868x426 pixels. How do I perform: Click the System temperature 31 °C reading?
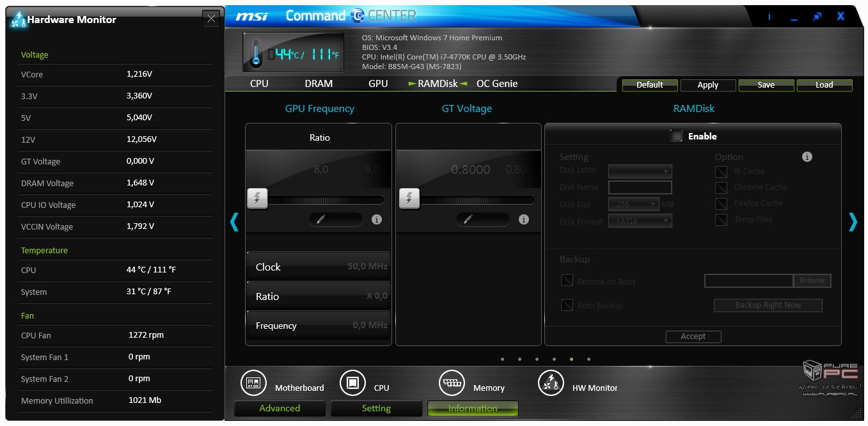point(149,292)
